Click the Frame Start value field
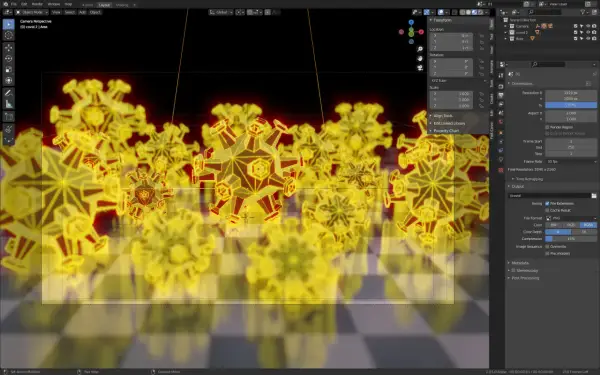The width and height of the screenshot is (600, 375). pos(571,142)
